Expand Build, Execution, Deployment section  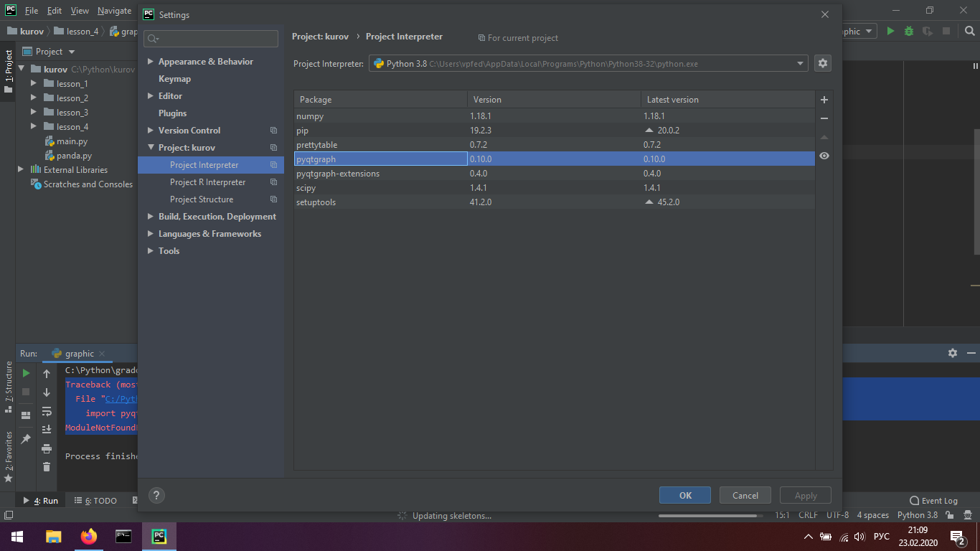pyautogui.click(x=151, y=217)
